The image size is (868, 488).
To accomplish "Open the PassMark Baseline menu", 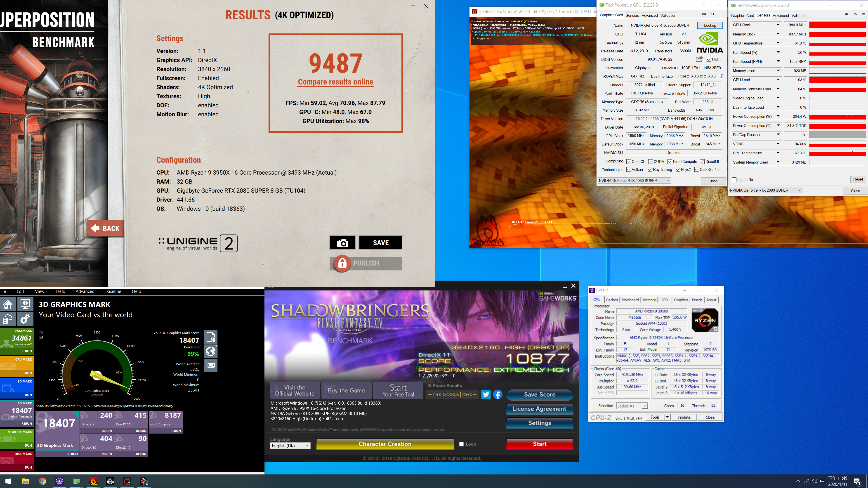I will (x=113, y=291).
